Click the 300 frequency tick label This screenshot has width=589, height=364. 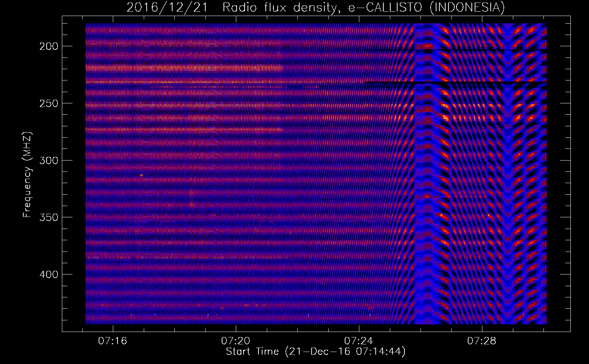48,161
